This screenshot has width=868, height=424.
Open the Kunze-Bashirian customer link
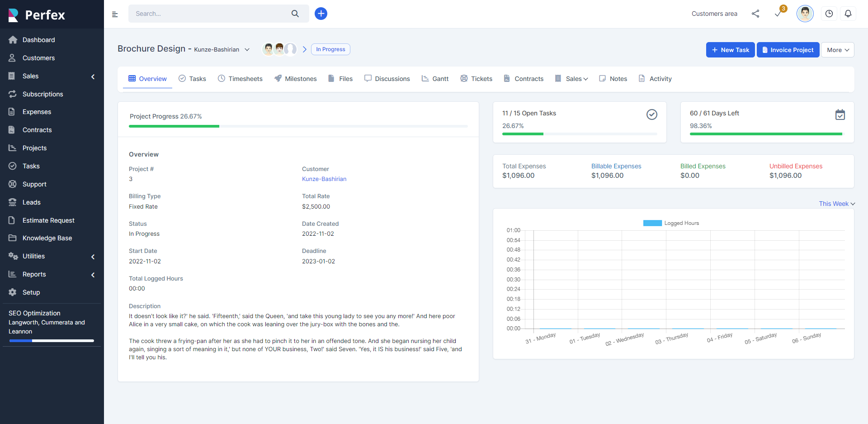pos(324,179)
